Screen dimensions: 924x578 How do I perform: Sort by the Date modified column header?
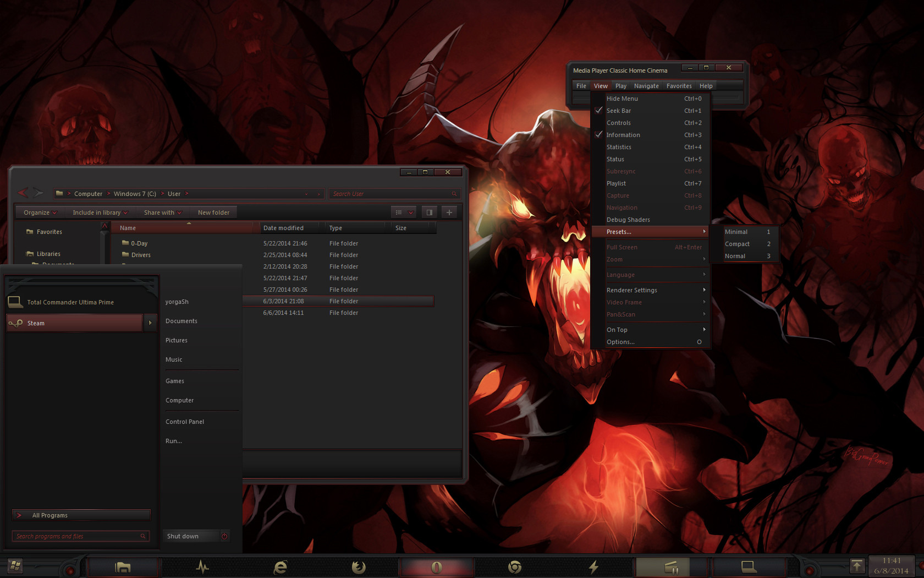(292, 228)
